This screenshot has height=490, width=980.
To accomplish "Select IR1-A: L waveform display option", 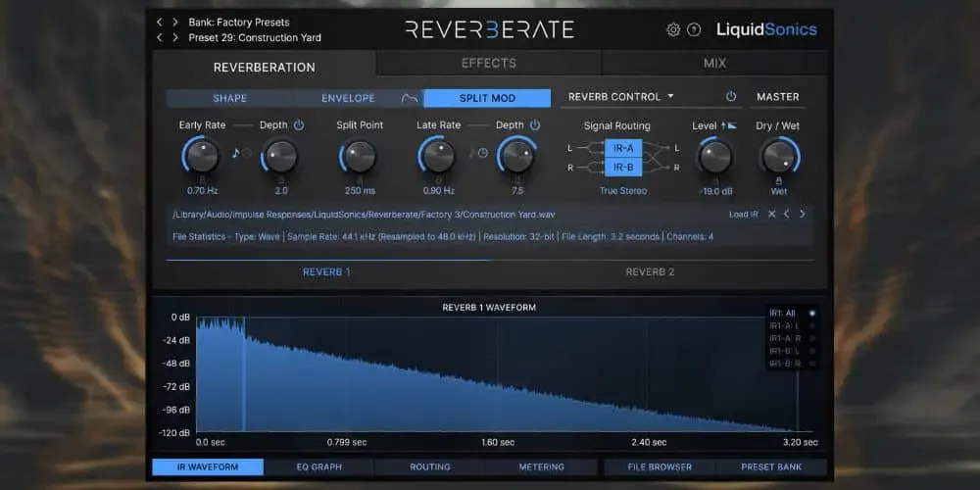I will point(792,325).
